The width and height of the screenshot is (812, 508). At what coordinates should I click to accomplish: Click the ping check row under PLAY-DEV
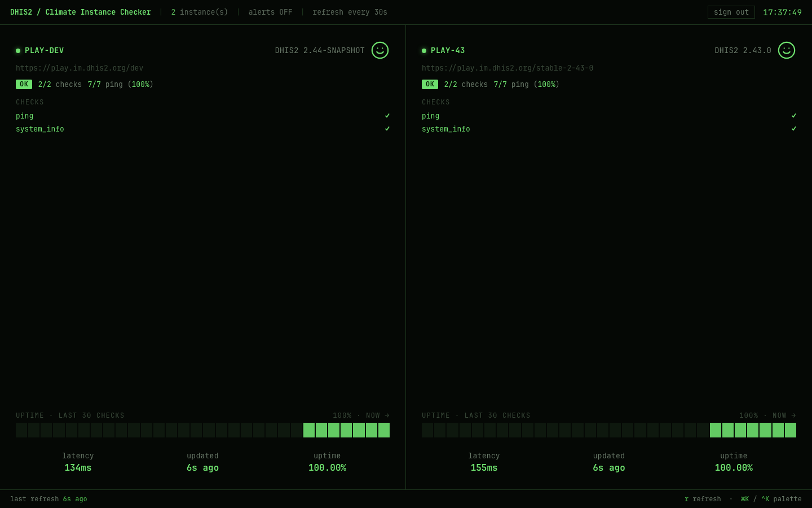pyautogui.click(x=203, y=116)
